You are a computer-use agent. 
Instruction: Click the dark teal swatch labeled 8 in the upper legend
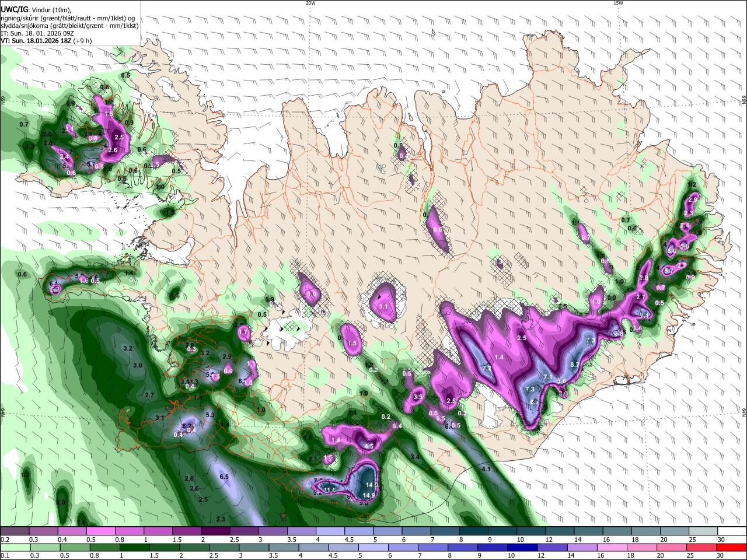(x=473, y=531)
